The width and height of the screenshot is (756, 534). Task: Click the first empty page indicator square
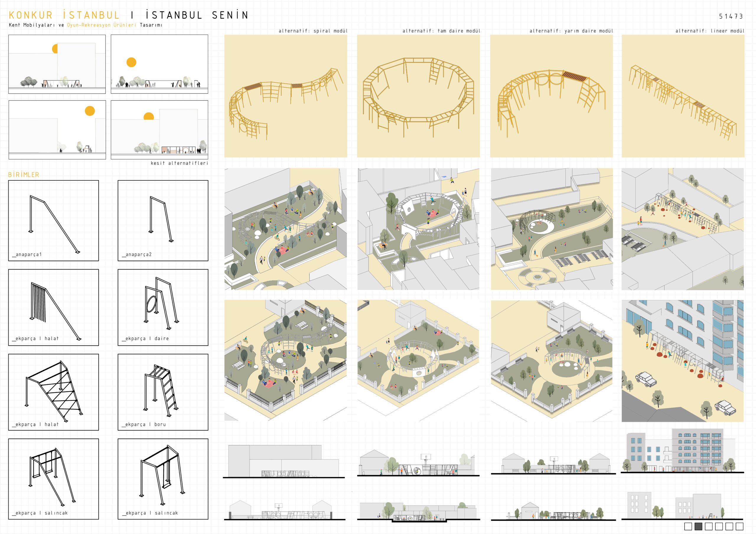[x=688, y=526]
